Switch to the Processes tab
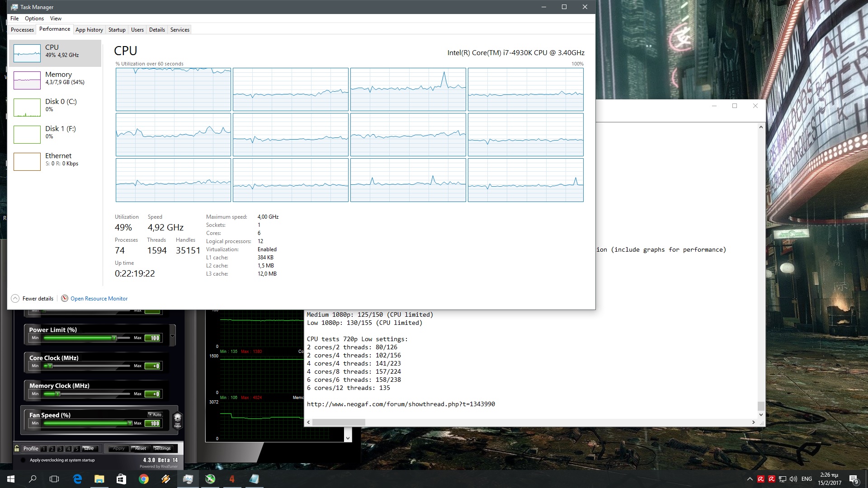Image resolution: width=868 pixels, height=488 pixels. (22, 30)
